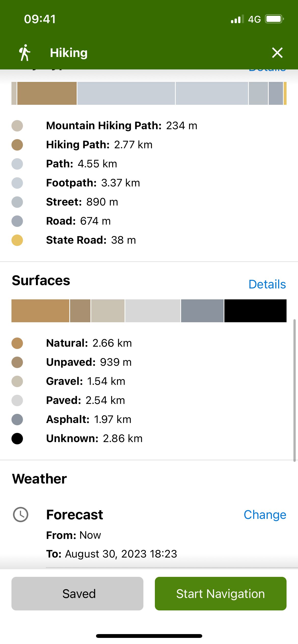Select the Natural surface legend dot
This screenshot has height=644, width=298.
tap(17, 343)
